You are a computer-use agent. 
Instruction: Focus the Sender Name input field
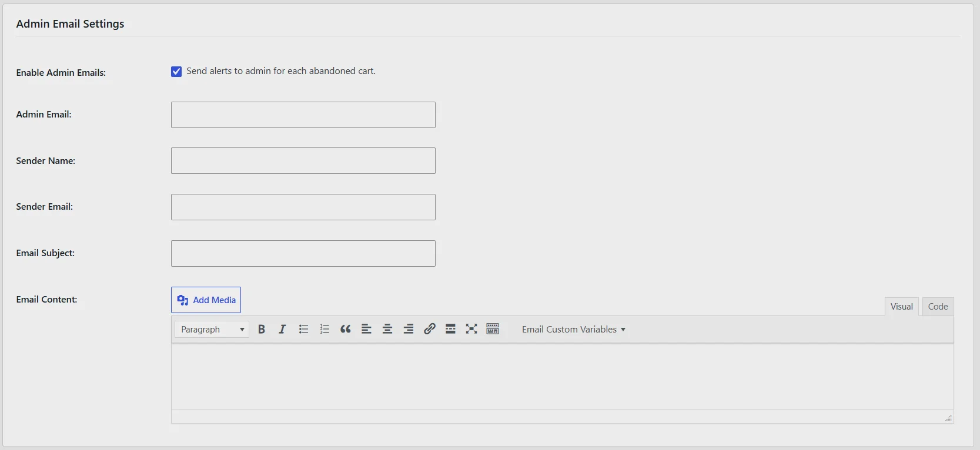(x=303, y=161)
